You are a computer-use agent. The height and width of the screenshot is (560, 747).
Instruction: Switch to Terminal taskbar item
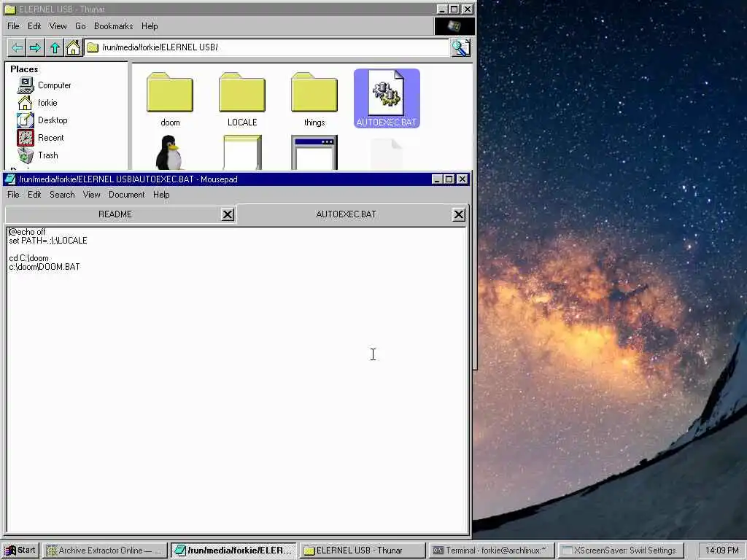491,551
